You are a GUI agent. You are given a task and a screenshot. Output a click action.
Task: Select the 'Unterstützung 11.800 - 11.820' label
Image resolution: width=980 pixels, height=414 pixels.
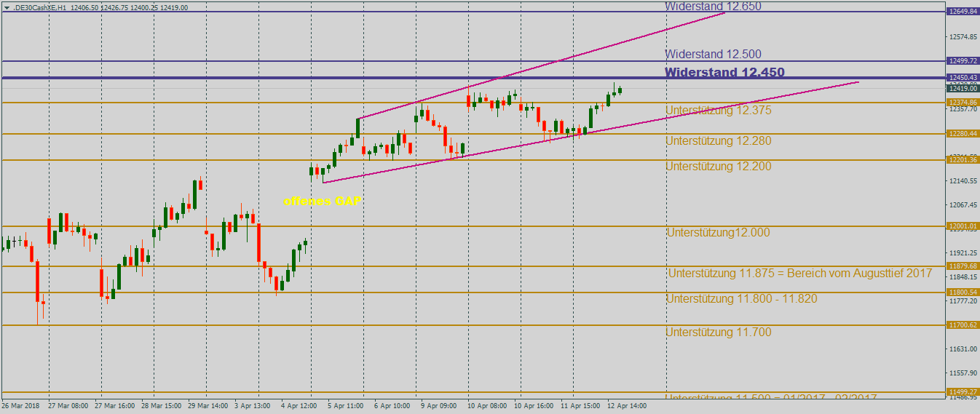coord(742,299)
